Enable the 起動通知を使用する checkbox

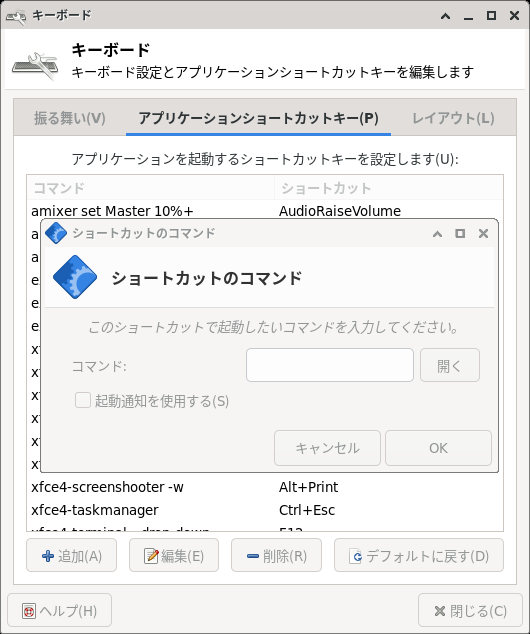pos(83,401)
